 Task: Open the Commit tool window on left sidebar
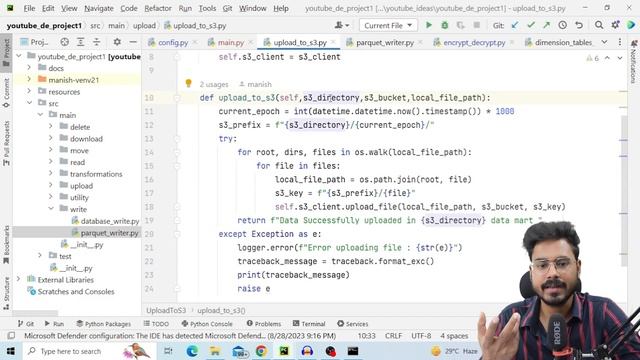click(6, 93)
